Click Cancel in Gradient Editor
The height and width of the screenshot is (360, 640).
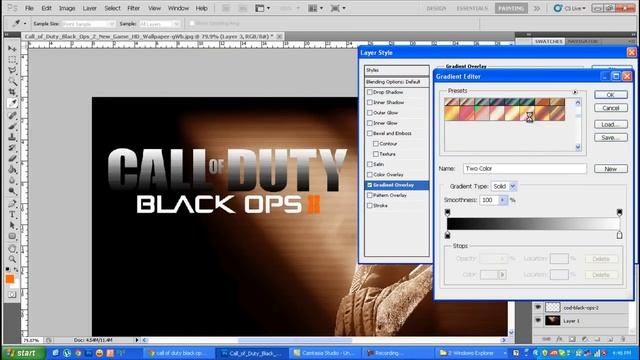pos(611,108)
